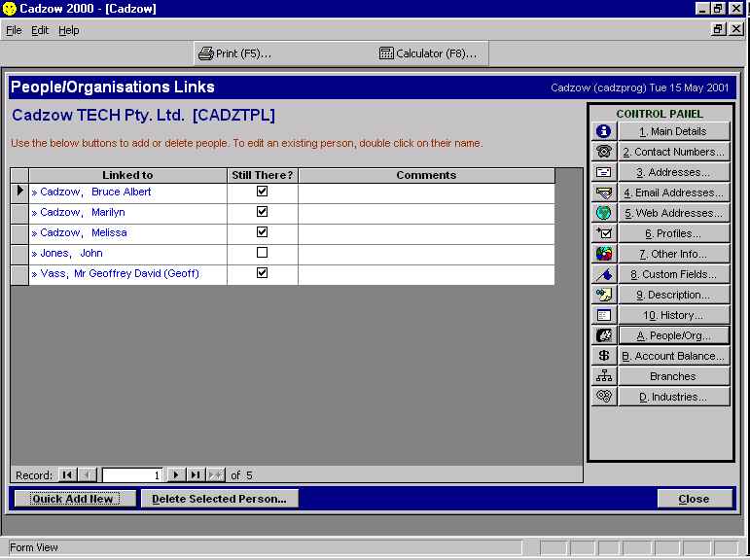Open 9. Description panel

[x=673, y=295]
